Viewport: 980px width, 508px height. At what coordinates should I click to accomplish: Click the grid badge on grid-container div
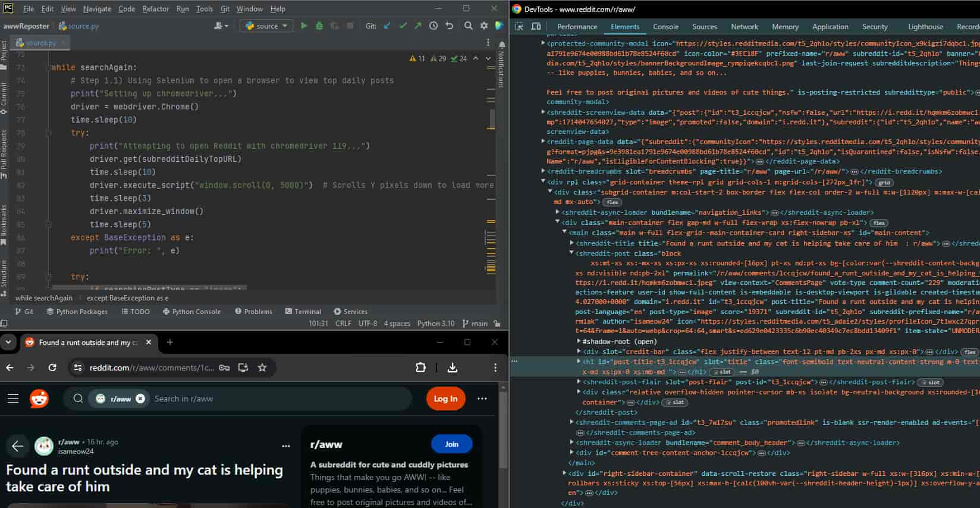pos(884,183)
